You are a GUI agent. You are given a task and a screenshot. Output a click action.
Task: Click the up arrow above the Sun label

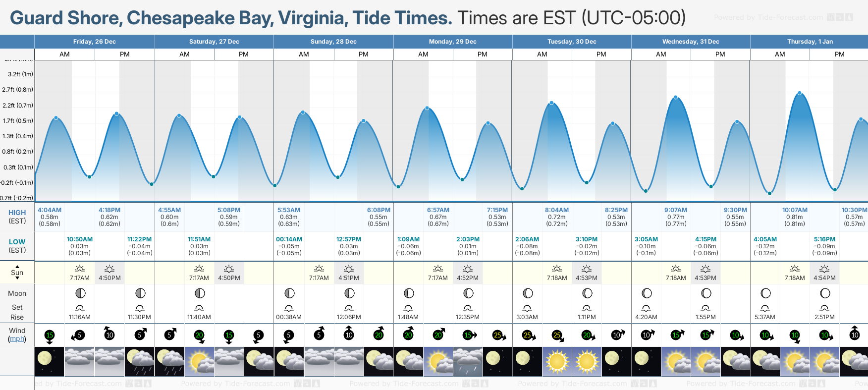click(17, 267)
